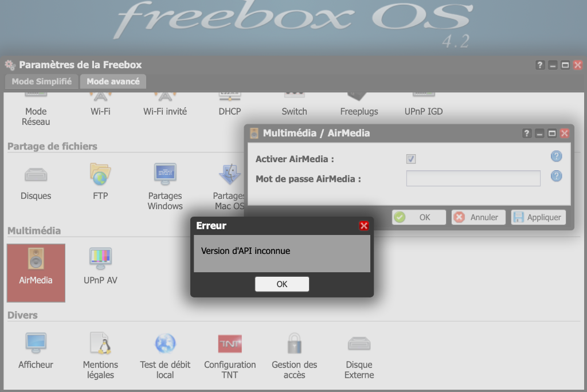Open help in AirMedia window title bar
This screenshot has height=392, width=587.
coord(527,134)
